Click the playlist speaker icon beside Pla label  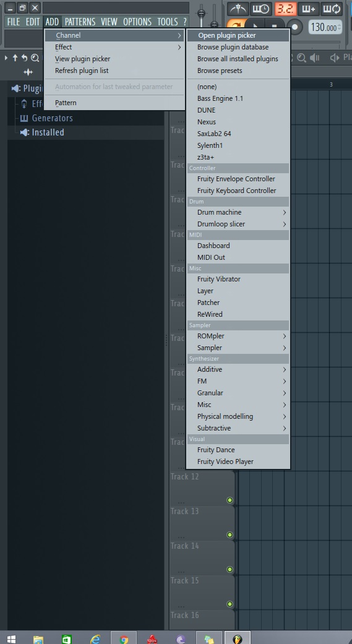point(335,58)
